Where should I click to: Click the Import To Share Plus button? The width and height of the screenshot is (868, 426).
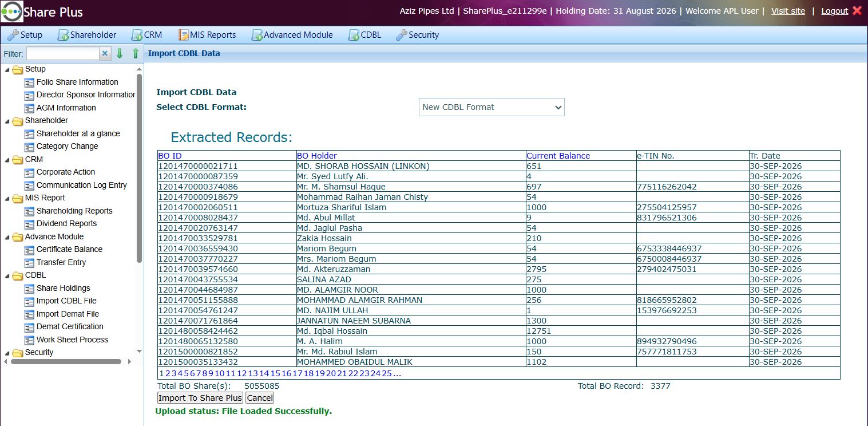click(200, 398)
